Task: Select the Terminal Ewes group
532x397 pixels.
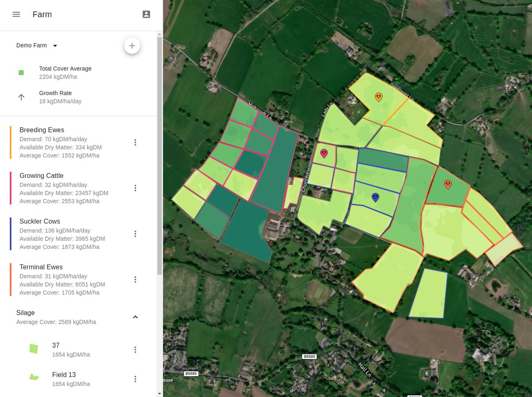Action: pyautogui.click(x=78, y=279)
